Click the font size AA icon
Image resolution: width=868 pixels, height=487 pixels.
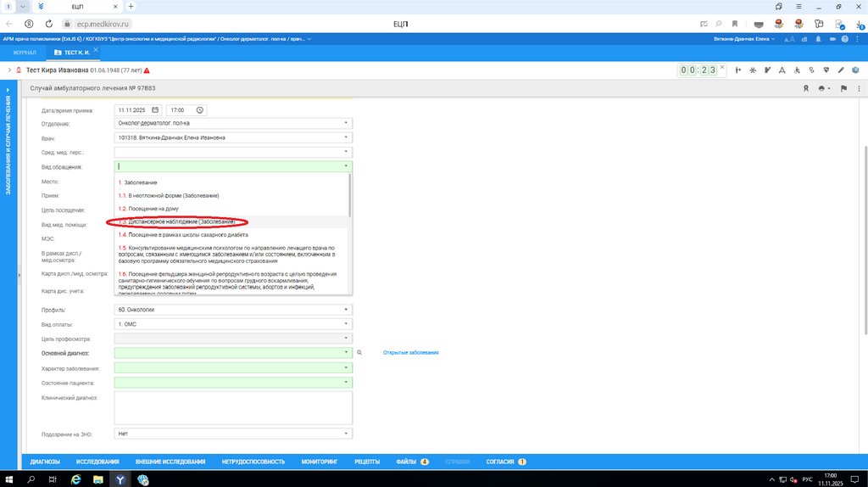coord(789,39)
